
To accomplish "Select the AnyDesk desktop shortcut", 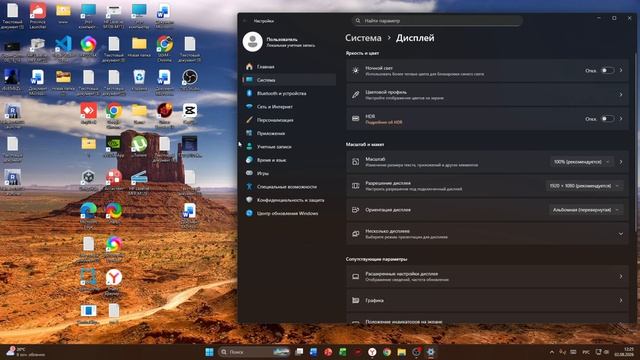I will point(89,114).
